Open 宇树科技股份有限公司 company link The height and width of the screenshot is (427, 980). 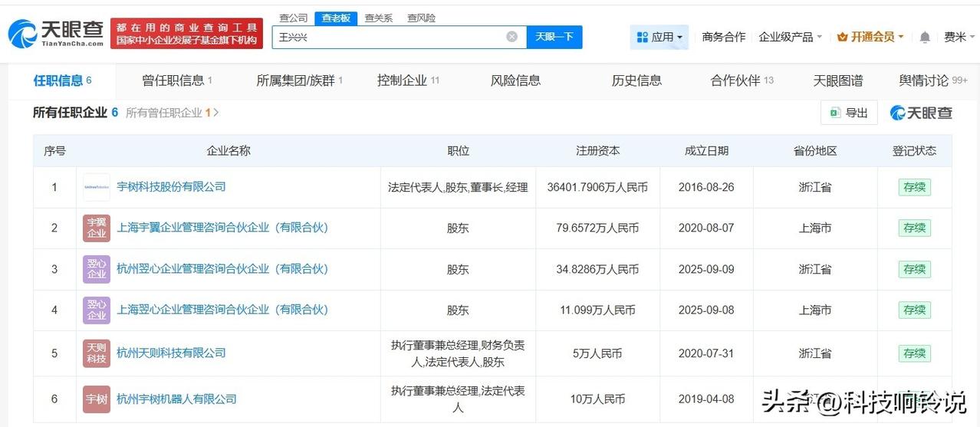(171, 187)
